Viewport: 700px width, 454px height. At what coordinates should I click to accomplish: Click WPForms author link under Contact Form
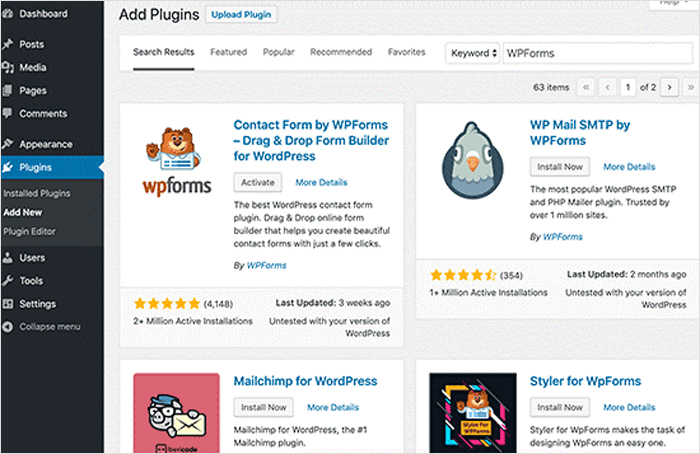(267, 265)
